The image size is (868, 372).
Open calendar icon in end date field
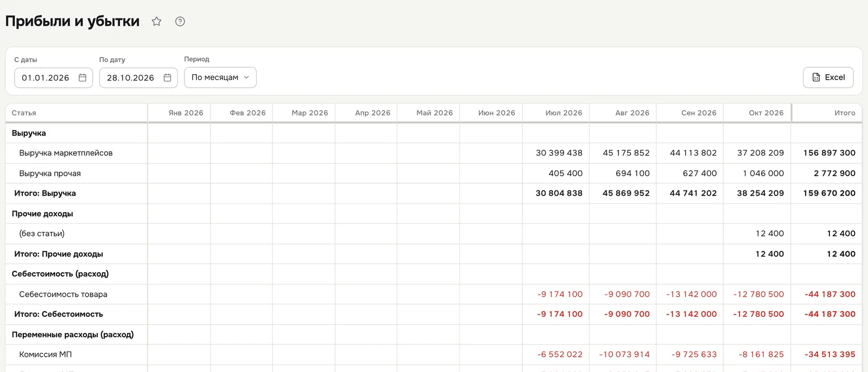click(168, 78)
